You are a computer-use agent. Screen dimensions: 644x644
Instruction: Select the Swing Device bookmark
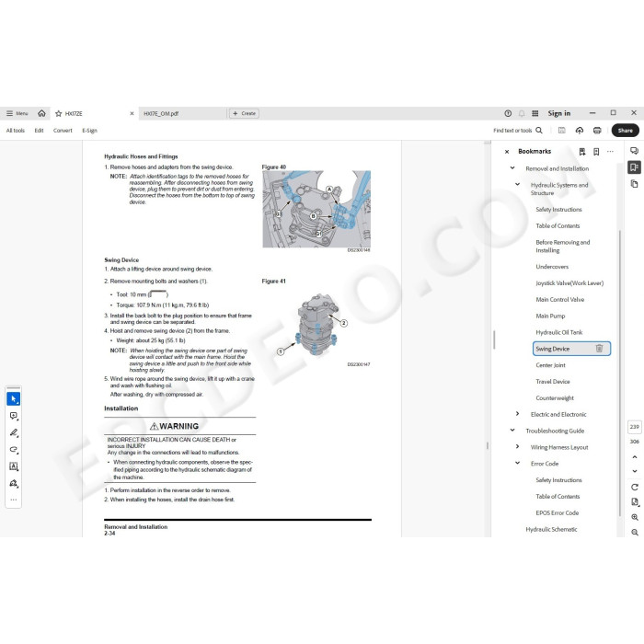tap(571, 349)
